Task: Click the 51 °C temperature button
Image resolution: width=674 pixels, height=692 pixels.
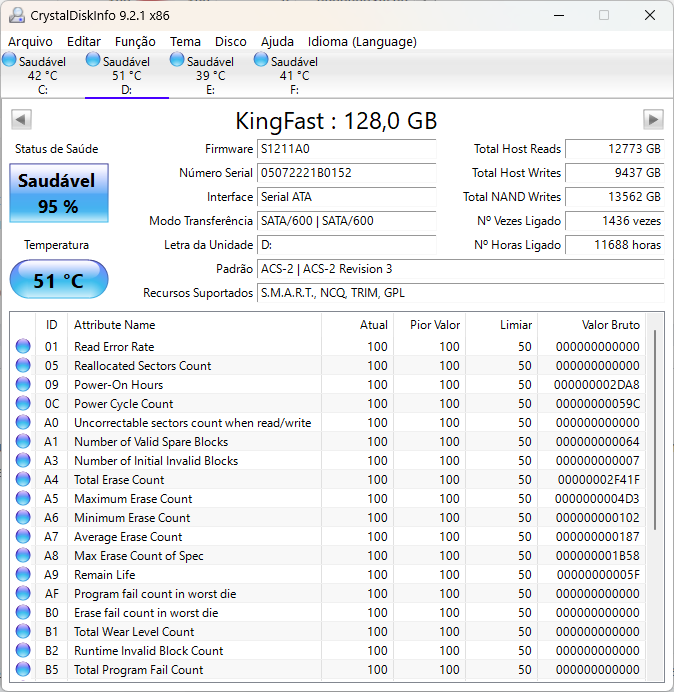Action: 59,279
